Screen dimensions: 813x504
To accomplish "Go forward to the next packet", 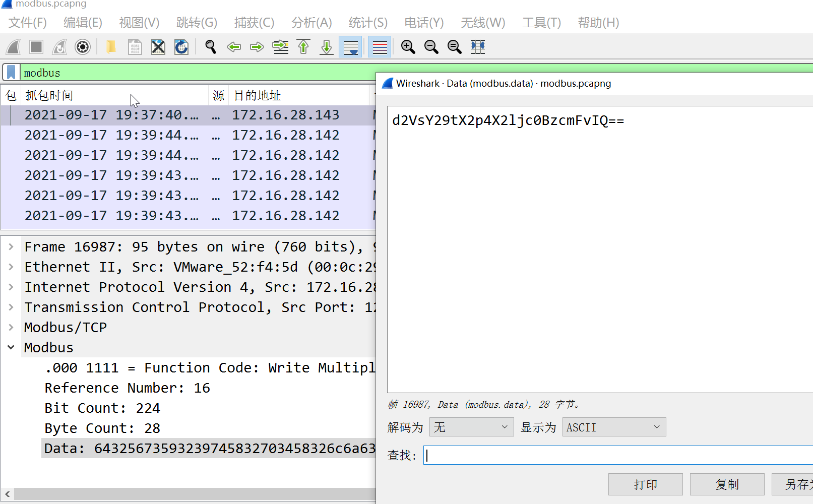I will (257, 47).
